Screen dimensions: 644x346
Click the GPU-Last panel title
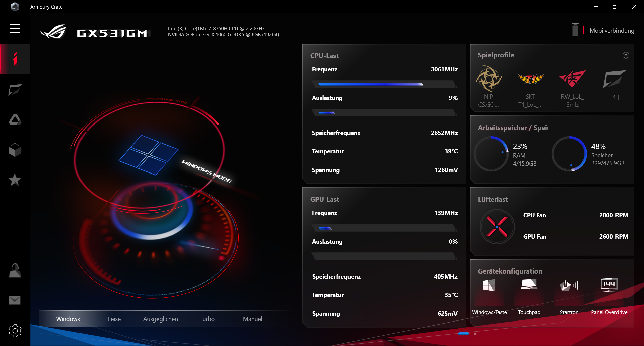[325, 199]
